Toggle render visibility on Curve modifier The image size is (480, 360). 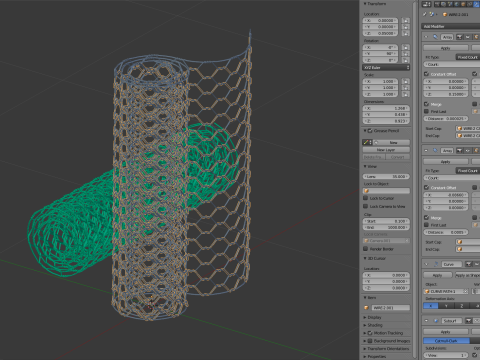click(x=469, y=264)
